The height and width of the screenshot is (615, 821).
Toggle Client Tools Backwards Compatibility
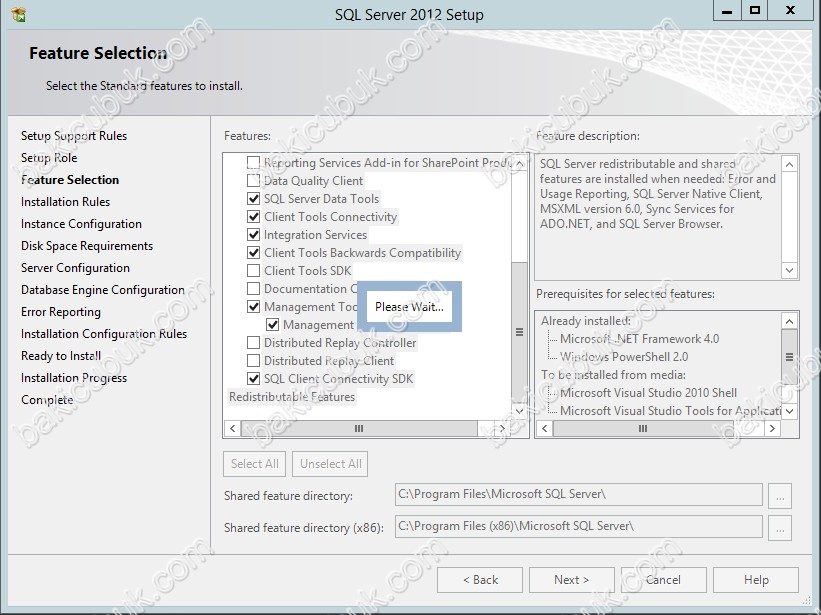pyautogui.click(x=253, y=253)
